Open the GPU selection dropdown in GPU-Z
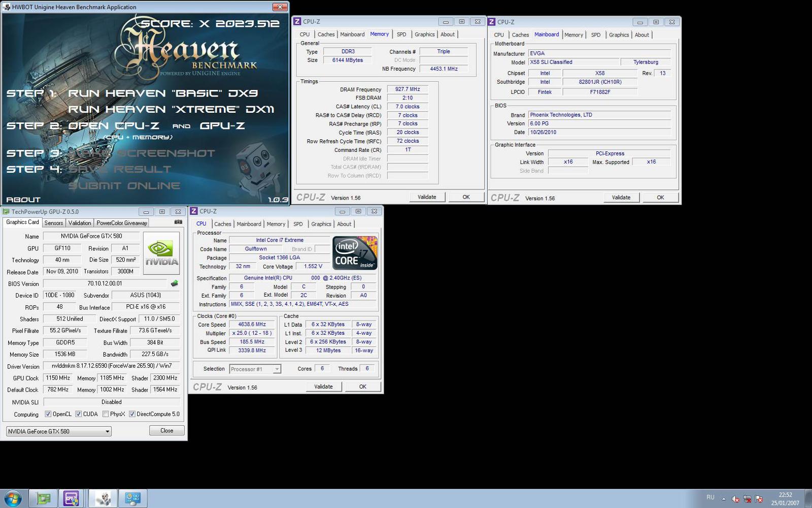812x508 pixels. [59, 431]
